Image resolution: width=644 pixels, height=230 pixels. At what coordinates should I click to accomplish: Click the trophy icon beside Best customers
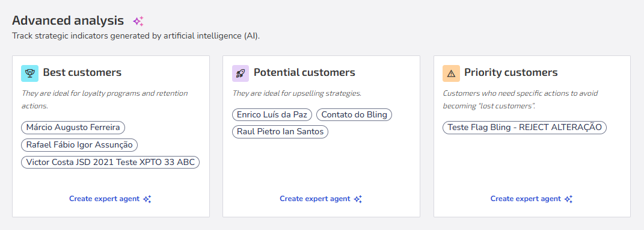click(x=29, y=73)
